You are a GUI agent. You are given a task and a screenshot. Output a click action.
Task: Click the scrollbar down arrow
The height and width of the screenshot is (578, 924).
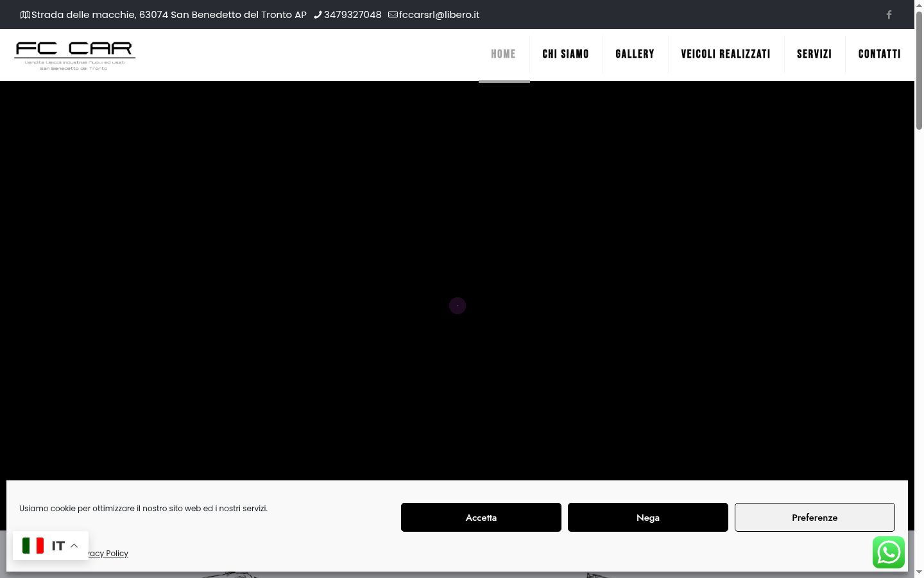pos(919,572)
